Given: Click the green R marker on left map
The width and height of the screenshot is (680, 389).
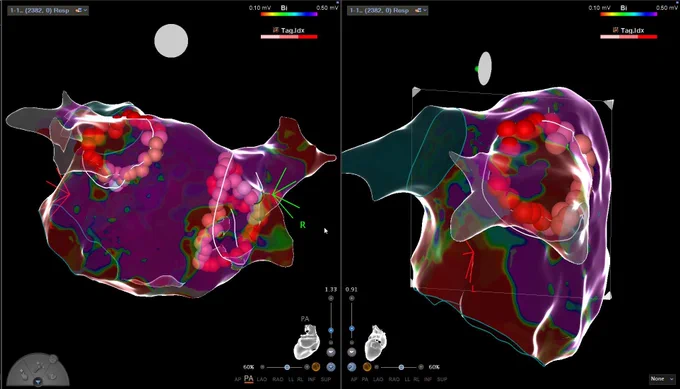Looking at the screenshot, I should [x=303, y=225].
